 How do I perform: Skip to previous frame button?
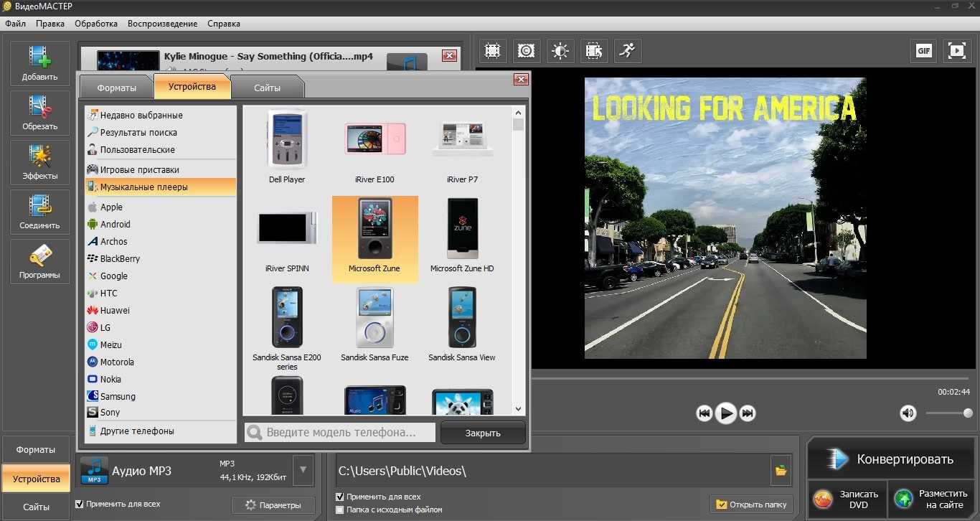click(704, 413)
